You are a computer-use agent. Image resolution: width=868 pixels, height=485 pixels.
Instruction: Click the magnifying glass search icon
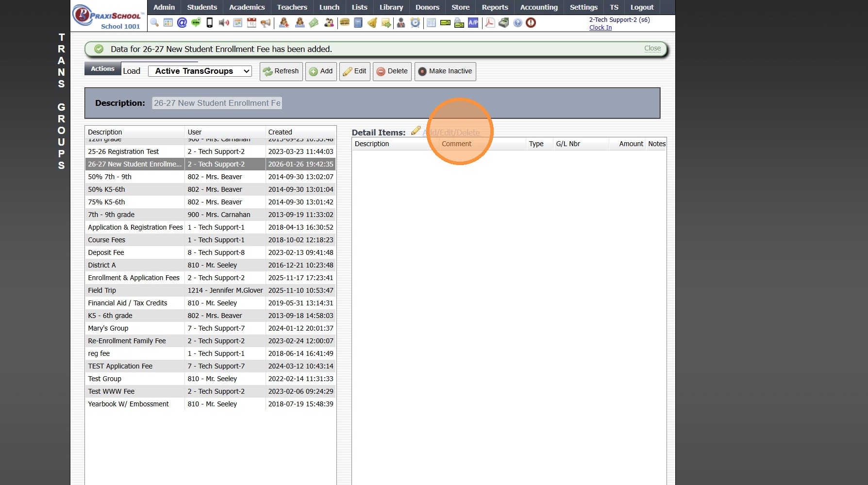(154, 23)
